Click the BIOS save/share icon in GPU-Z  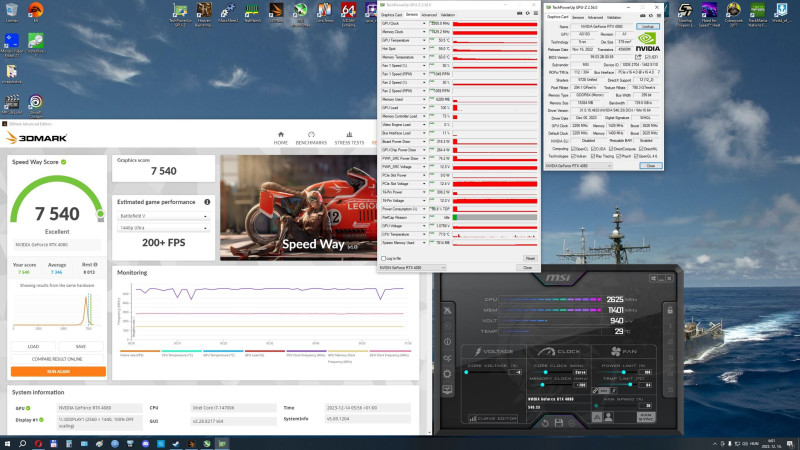click(x=638, y=57)
